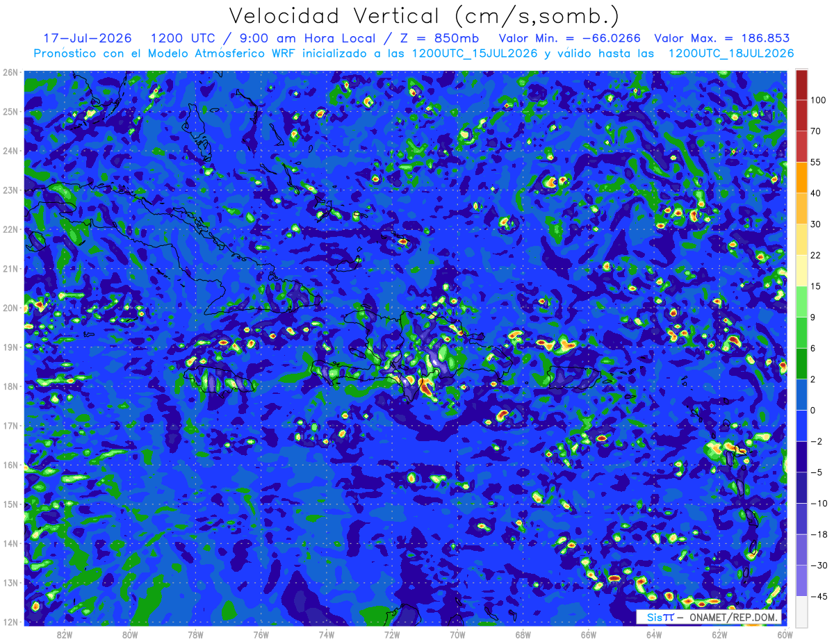Click the latitude axis label "22N"
Viewport: 834px width, 644px height.
[x=10, y=229]
